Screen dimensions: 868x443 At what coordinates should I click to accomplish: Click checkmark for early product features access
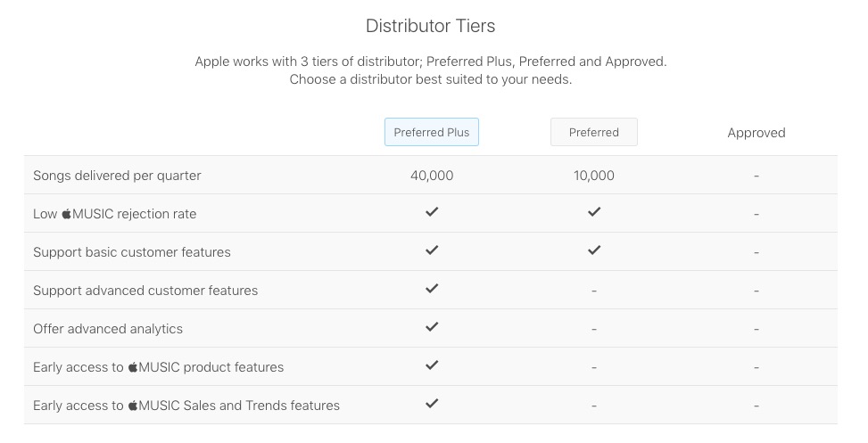coord(432,365)
